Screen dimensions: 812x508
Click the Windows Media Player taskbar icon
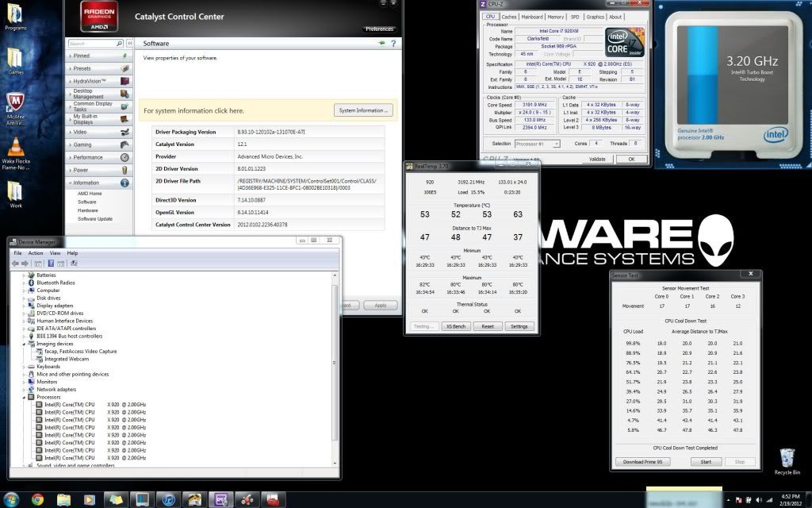tap(90, 500)
